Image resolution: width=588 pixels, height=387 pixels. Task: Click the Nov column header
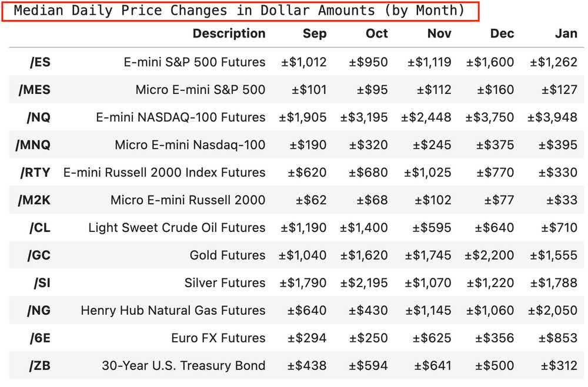tap(439, 33)
